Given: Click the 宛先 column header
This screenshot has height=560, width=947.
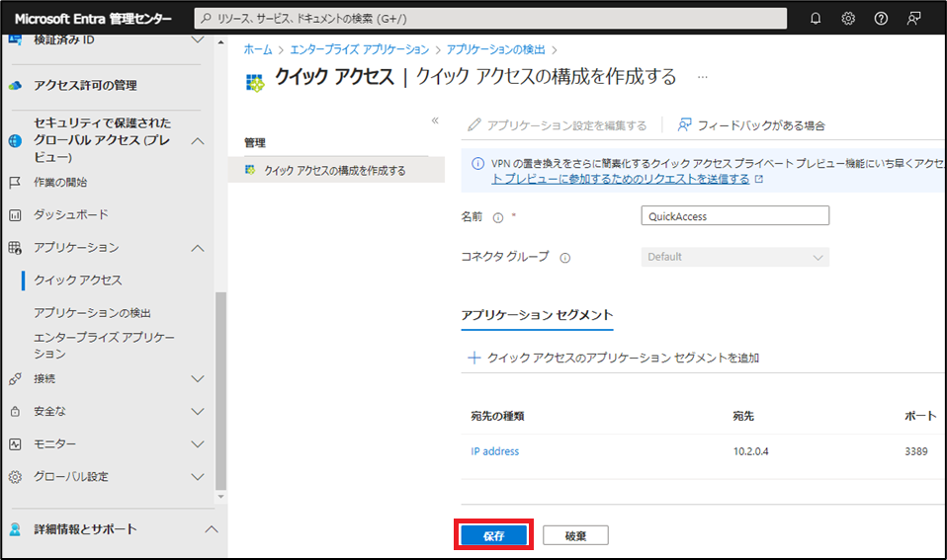Looking at the screenshot, I should coord(743,416).
